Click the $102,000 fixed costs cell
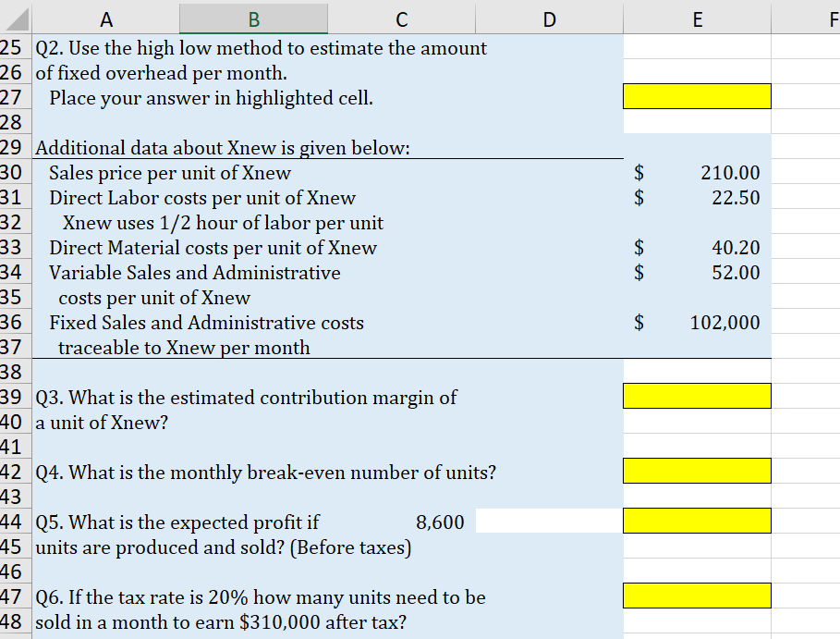The width and height of the screenshot is (840, 639). (697, 322)
